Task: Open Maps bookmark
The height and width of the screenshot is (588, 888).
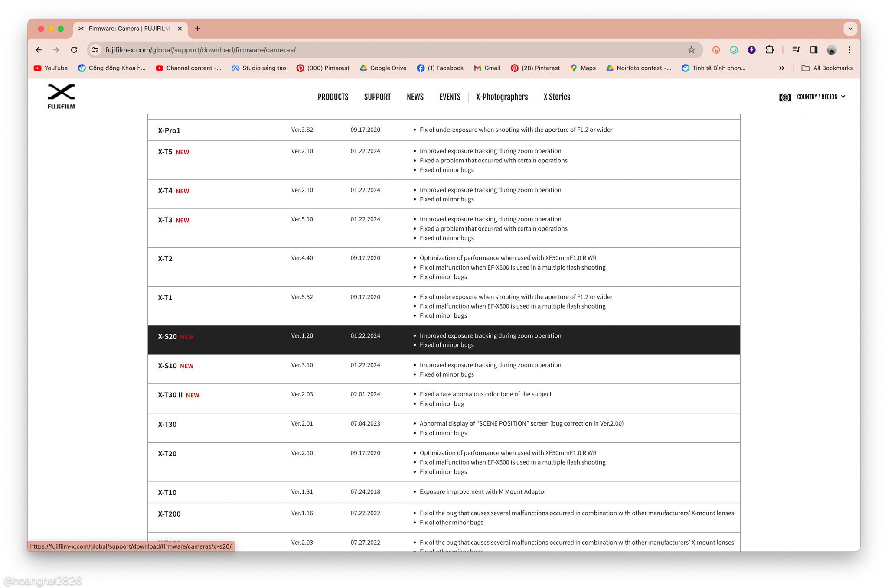Action: 583,68
